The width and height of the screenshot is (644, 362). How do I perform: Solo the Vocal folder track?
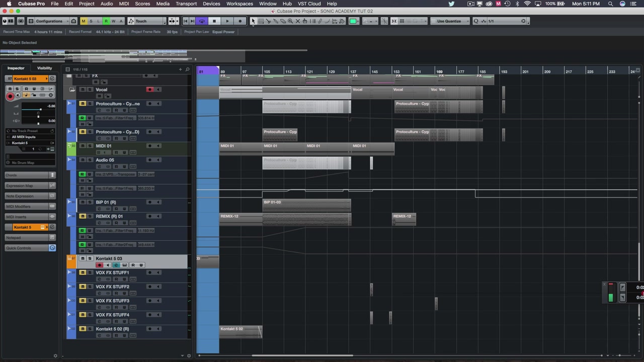[x=90, y=89]
